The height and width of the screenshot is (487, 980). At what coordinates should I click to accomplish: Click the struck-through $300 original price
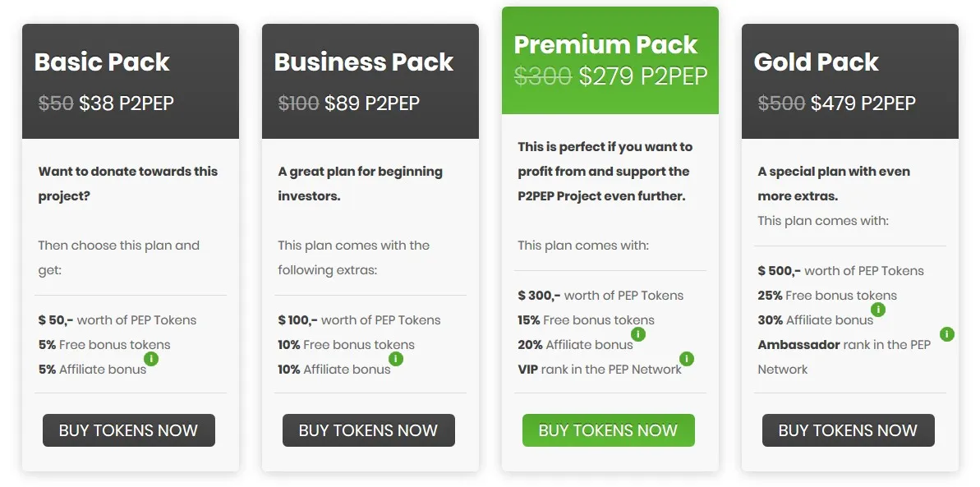[542, 76]
